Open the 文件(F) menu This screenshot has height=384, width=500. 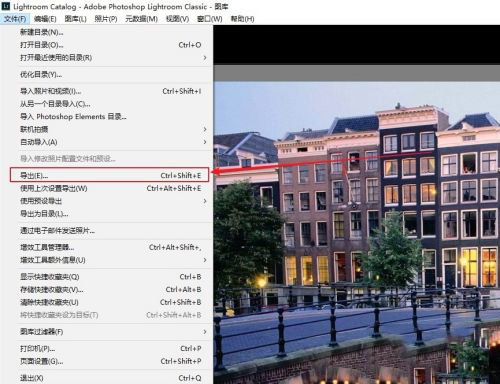[x=15, y=19]
